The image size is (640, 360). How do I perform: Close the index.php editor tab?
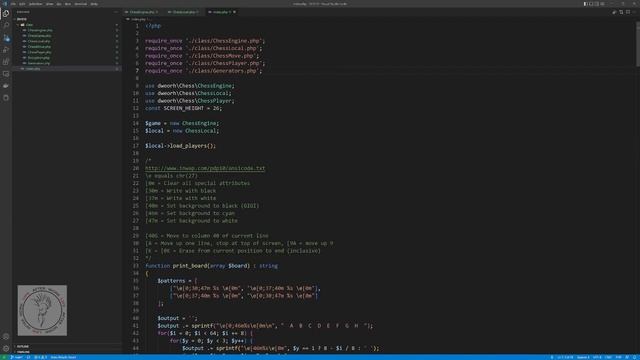coord(234,12)
